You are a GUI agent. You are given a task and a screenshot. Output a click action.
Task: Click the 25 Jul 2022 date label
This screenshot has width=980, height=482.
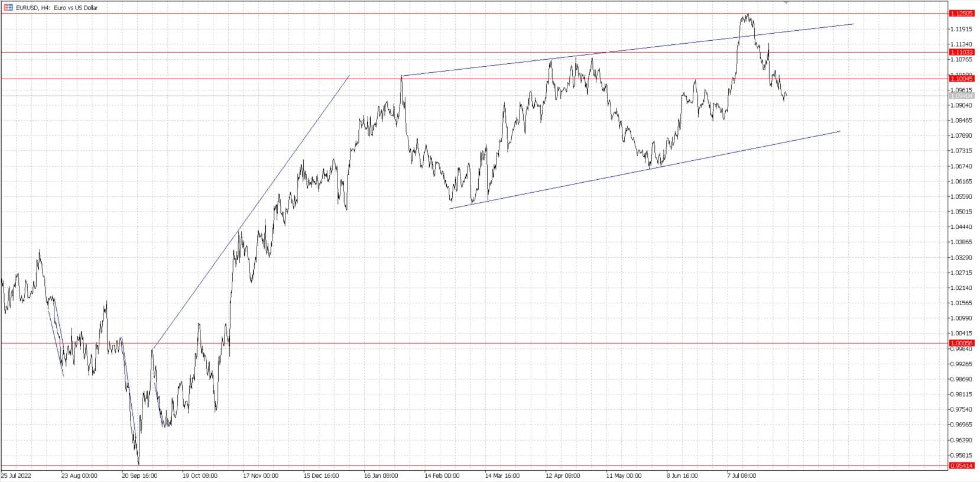[x=17, y=475]
